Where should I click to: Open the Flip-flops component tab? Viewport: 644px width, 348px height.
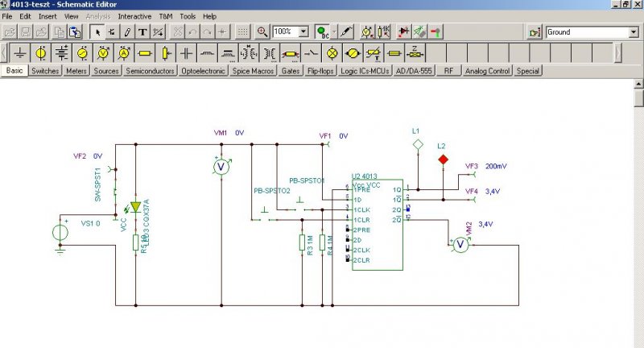pyautogui.click(x=320, y=71)
